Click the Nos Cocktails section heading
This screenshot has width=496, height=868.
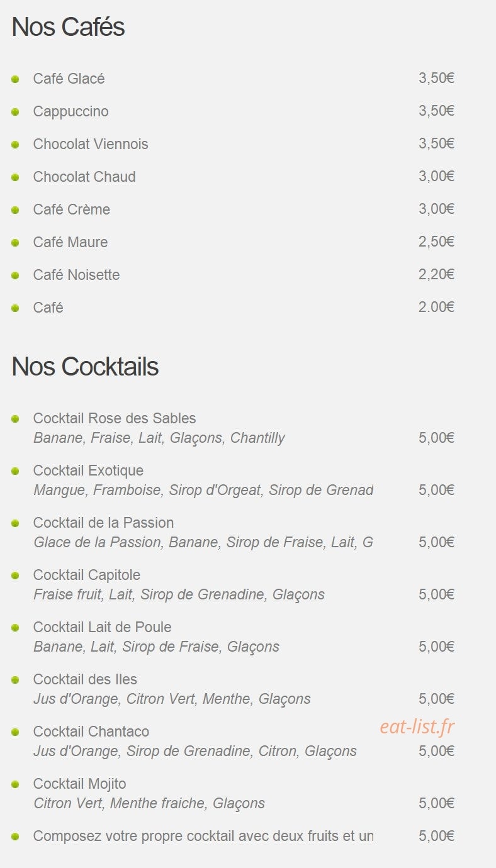pyautogui.click(x=85, y=367)
